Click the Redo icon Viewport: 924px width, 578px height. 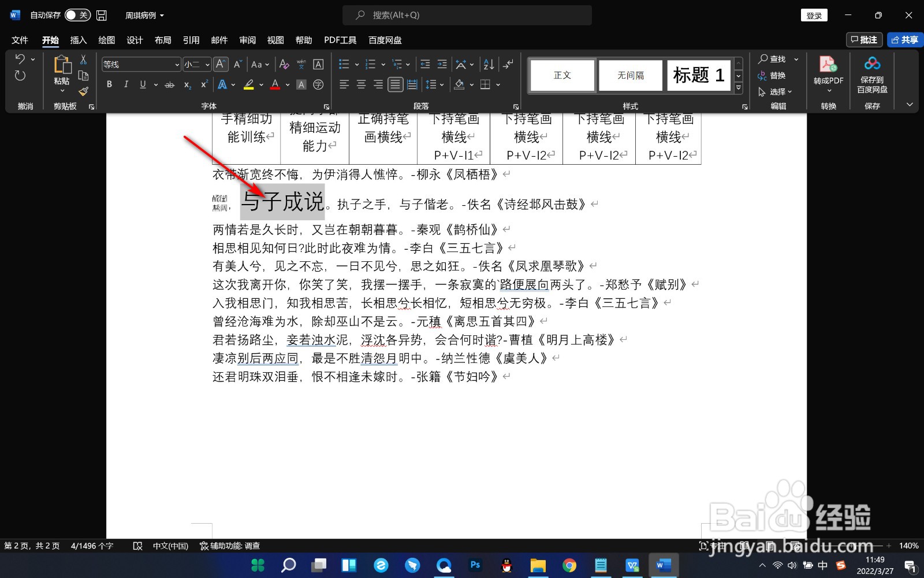pyautogui.click(x=20, y=76)
